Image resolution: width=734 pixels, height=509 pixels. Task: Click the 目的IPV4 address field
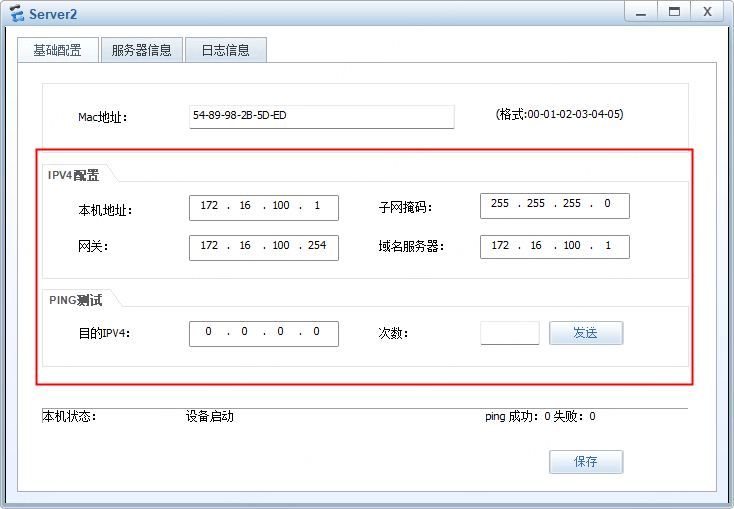point(264,334)
